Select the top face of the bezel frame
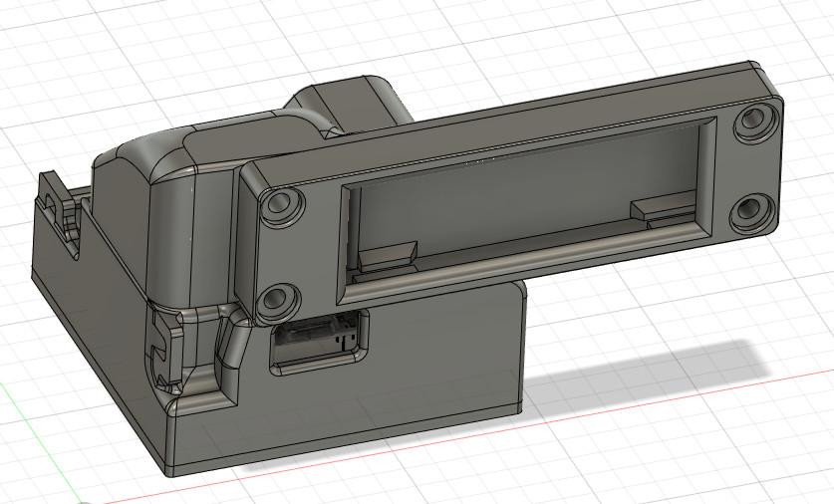This screenshot has height=504, width=834. [500, 125]
